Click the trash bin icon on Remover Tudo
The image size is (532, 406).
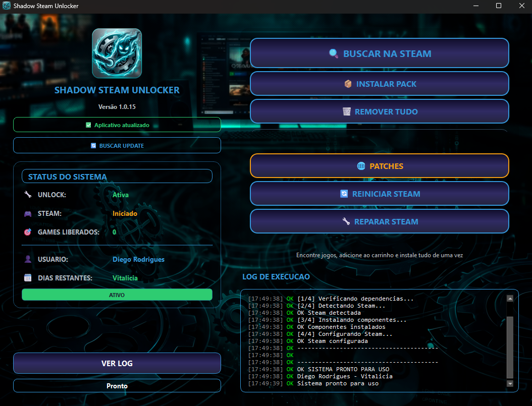[346, 111]
